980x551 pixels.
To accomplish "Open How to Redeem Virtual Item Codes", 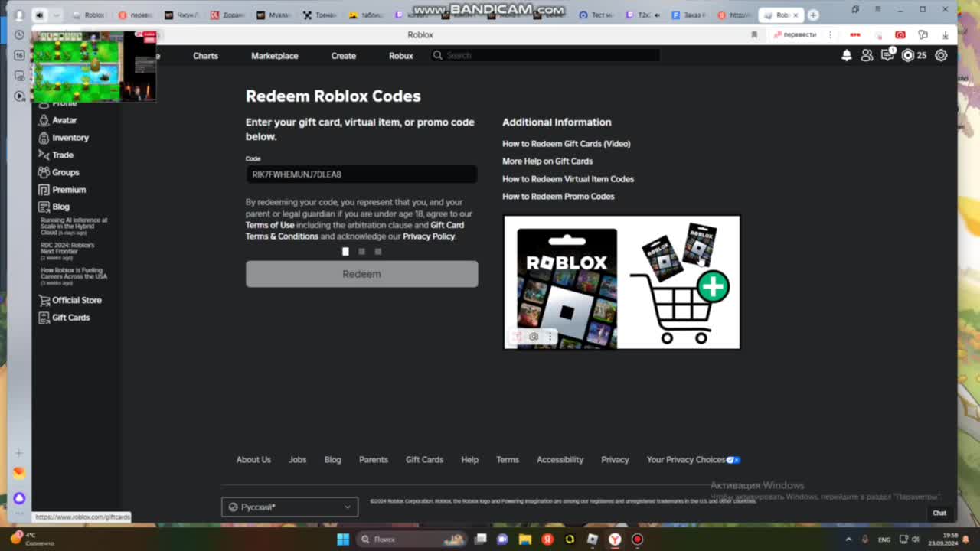I will [x=568, y=179].
